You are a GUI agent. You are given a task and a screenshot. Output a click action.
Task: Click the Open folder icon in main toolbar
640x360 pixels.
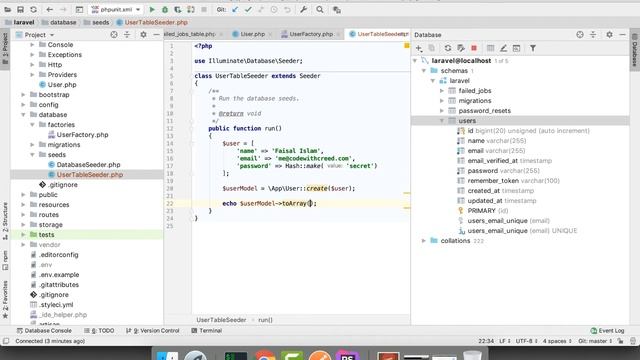click(8, 9)
